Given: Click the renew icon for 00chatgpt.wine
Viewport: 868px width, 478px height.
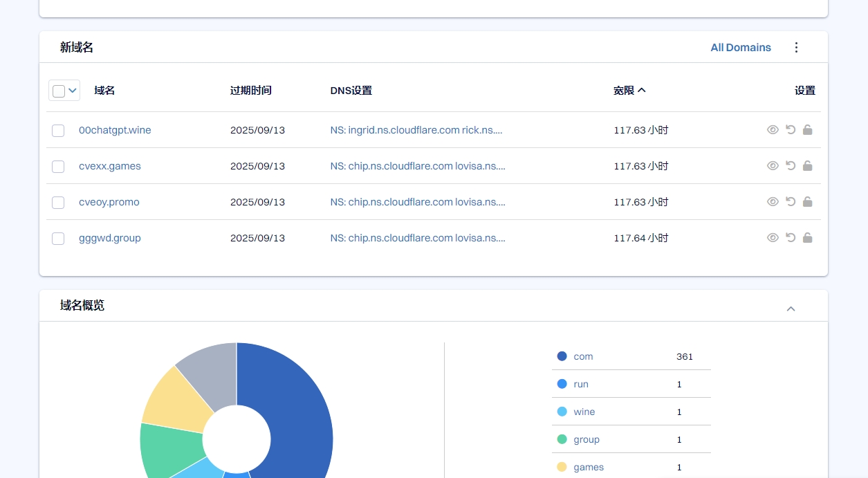Looking at the screenshot, I should [791, 129].
